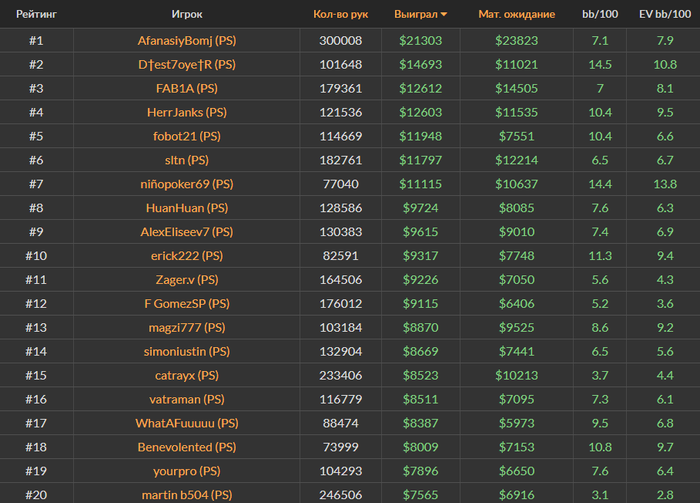
Task: Sort by Мат. ожидание column header
Action: [x=517, y=14]
